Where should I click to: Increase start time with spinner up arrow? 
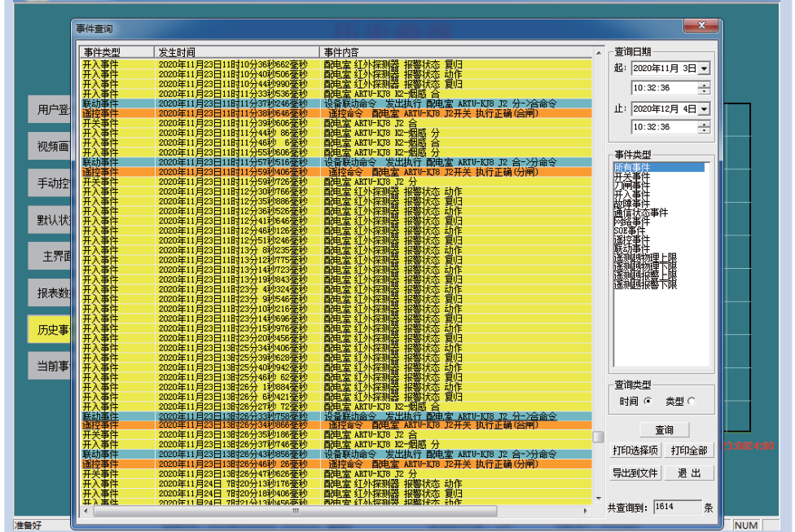704,84
